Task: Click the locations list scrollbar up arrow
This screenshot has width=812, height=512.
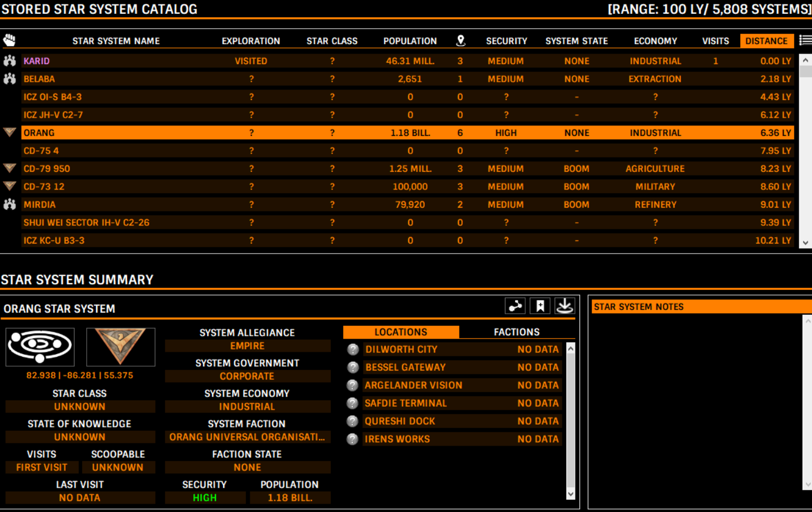Action: tap(571, 349)
